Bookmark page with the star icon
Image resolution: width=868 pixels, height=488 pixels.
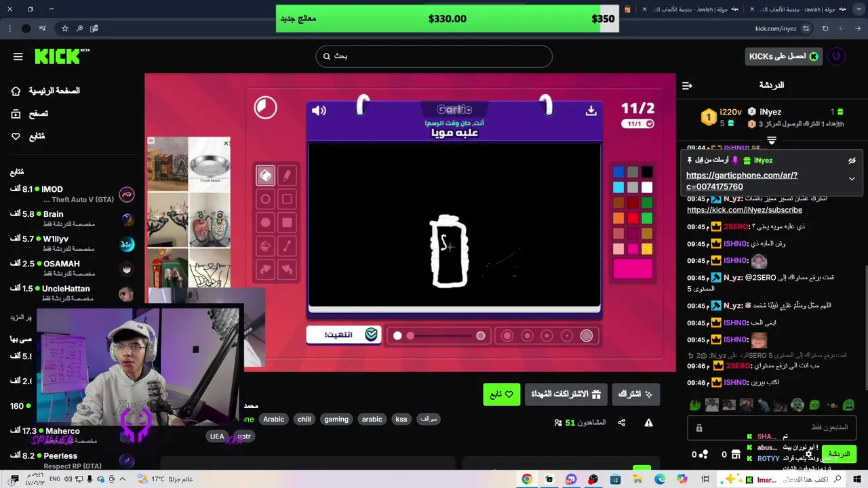click(65, 28)
